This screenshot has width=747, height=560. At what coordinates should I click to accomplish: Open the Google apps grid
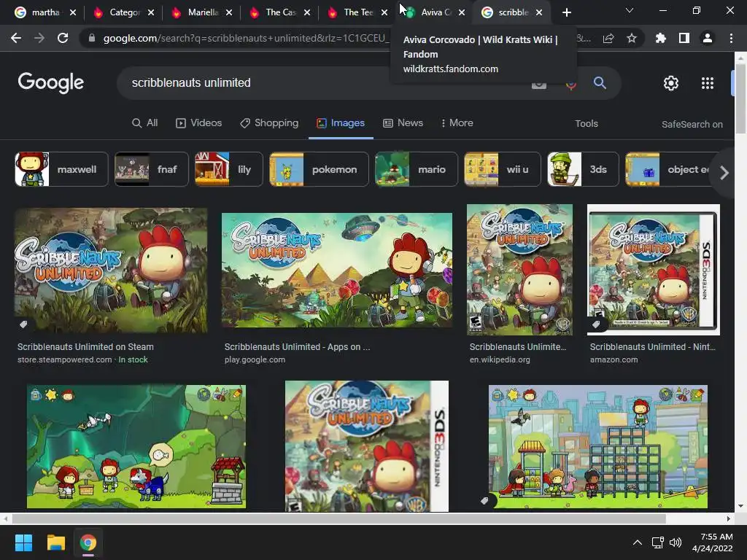[x=708, y=83]
